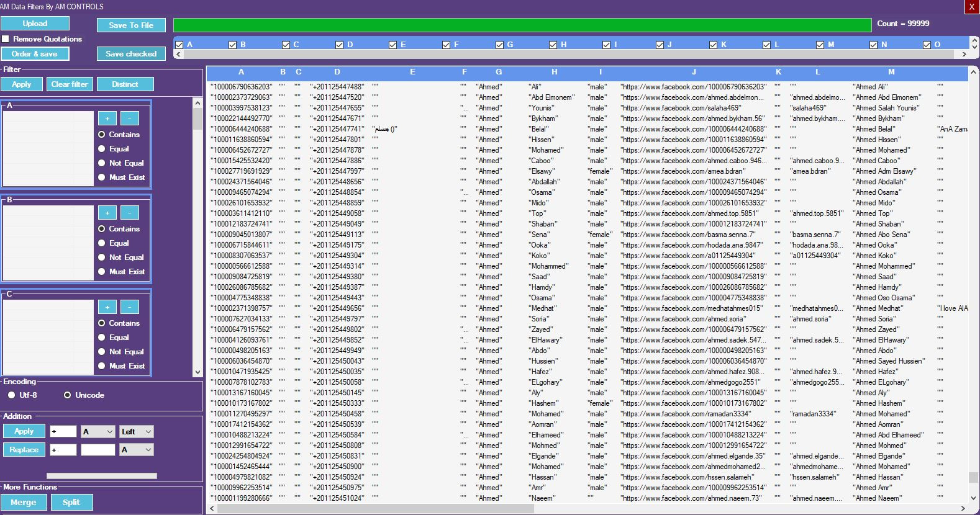The height and width of the screenshot is (515, 980).
Task: Open the Replace column dropdown showing A
Action: point(137,450)
